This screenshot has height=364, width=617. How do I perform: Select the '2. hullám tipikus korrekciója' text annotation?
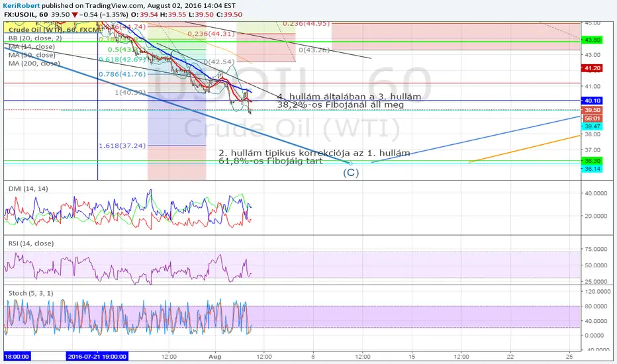point(314,157)
